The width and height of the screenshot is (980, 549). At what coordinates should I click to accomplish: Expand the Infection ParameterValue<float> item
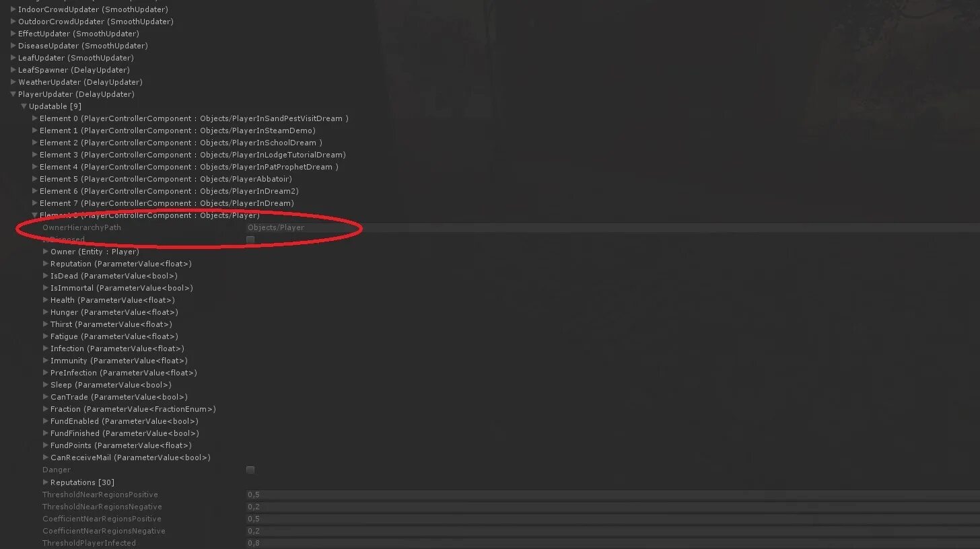point(46,349)
